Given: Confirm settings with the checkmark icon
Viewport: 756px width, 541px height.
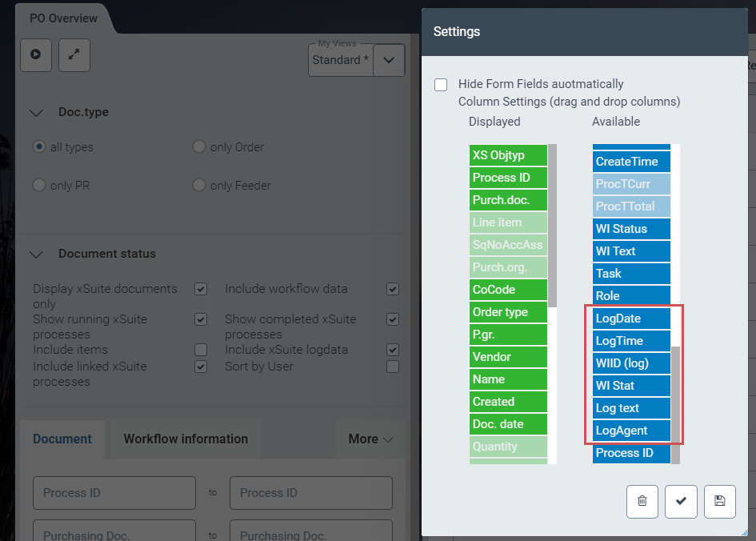Looking at the screenshot, I should pos(681,501).
